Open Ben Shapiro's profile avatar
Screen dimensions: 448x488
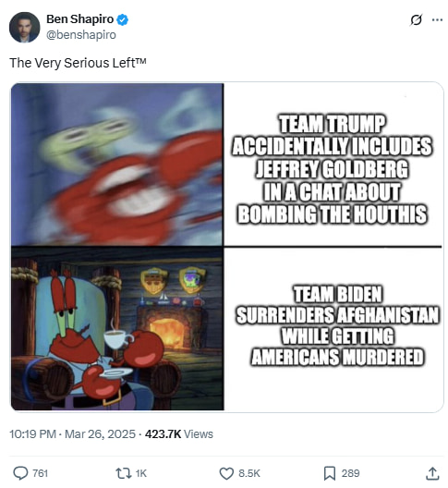click(24, 27)
